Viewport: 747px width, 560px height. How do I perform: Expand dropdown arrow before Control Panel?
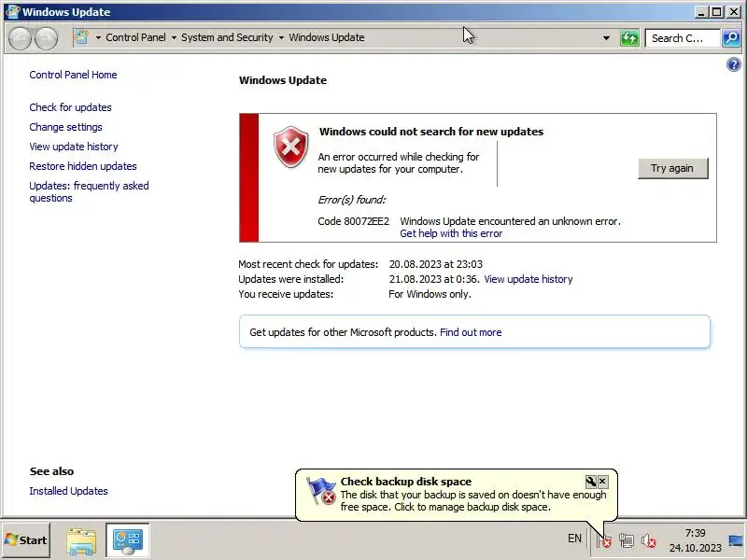98,37
